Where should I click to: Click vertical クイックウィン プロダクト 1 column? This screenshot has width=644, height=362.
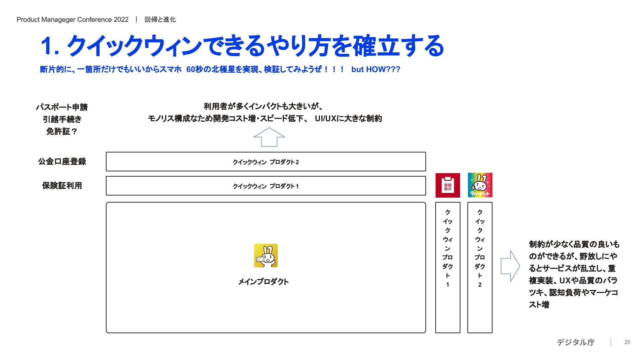(x=447, y=267)
